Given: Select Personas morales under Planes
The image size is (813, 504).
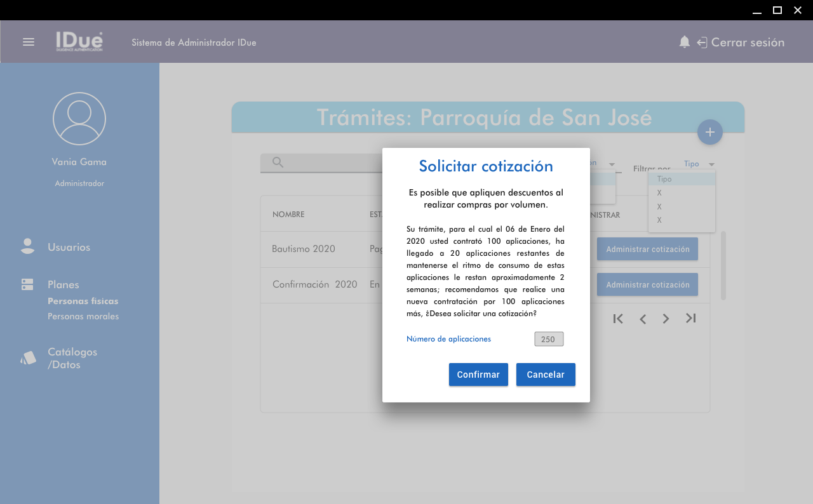Looking at the screenshot, I should tap(83, 316).
